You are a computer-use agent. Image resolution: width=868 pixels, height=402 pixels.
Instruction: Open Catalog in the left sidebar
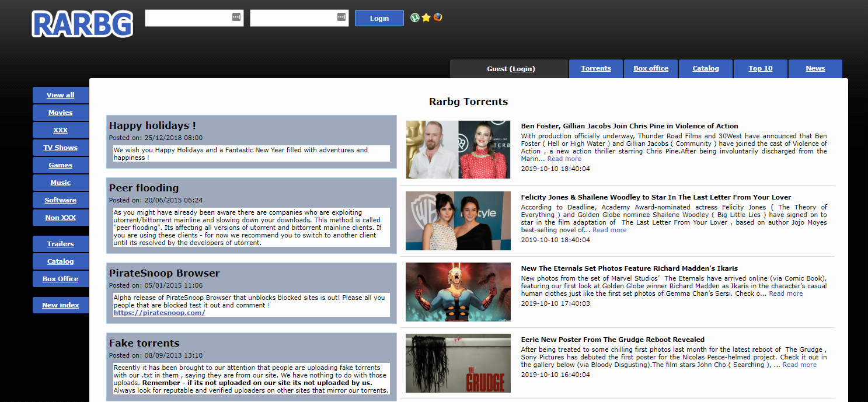[x=61, y=261]
